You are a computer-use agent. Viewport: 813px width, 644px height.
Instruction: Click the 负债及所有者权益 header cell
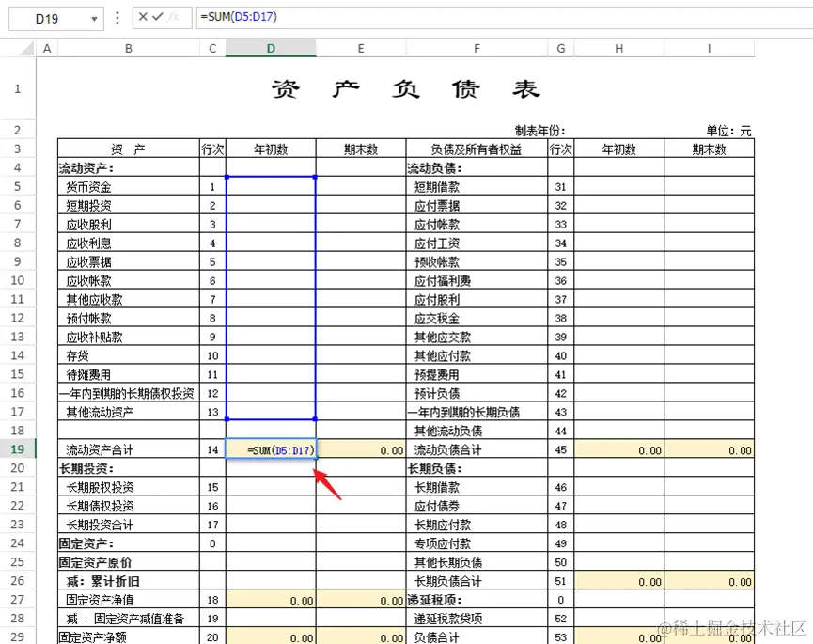point(477,149)
